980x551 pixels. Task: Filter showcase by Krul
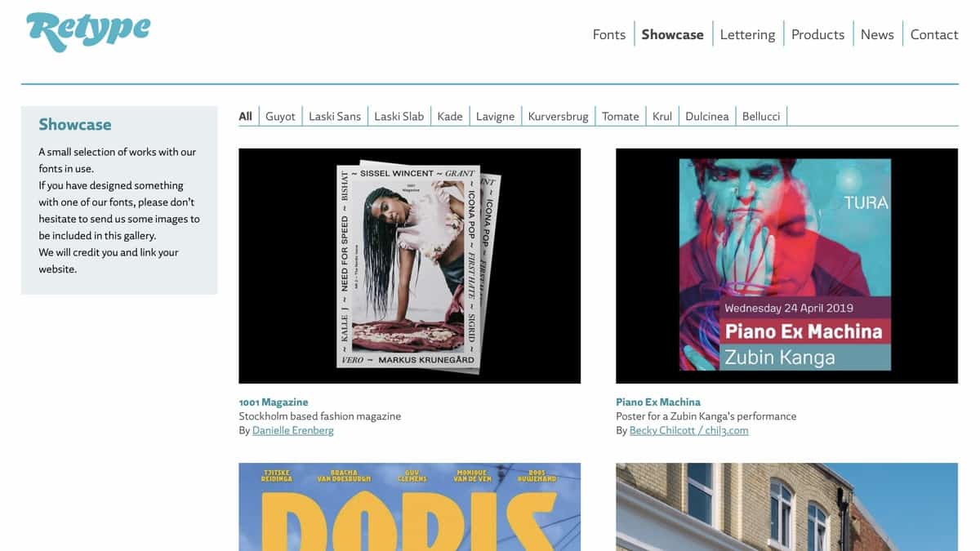(x=662, y=116)
